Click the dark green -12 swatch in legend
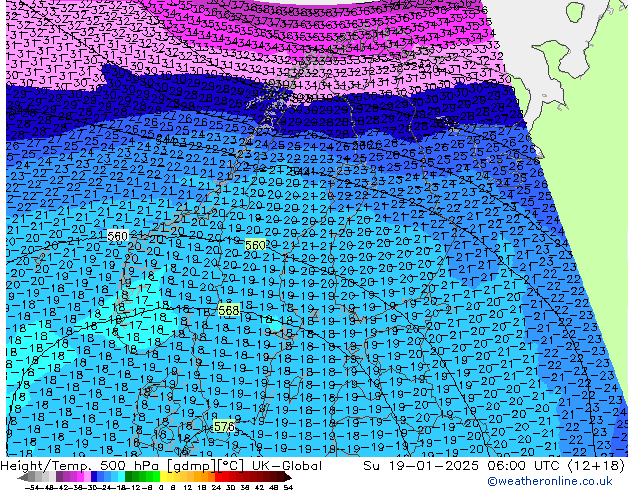 point(129,477)
